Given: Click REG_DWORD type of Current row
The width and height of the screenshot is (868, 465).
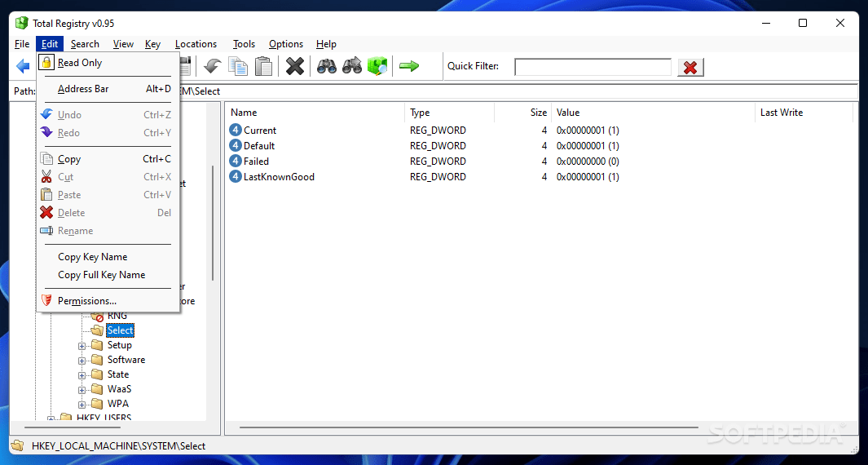Looking at the screenshot, I should coord(438,131).
